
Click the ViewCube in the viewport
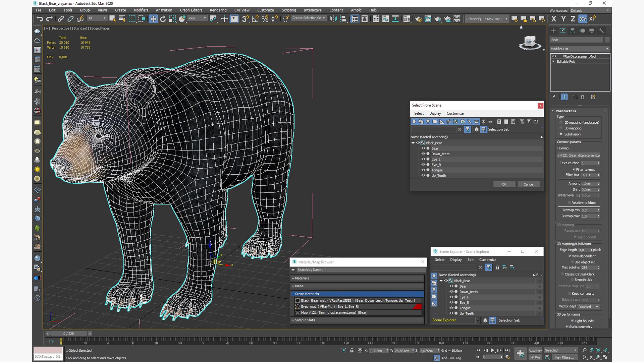tap(530, 42)
